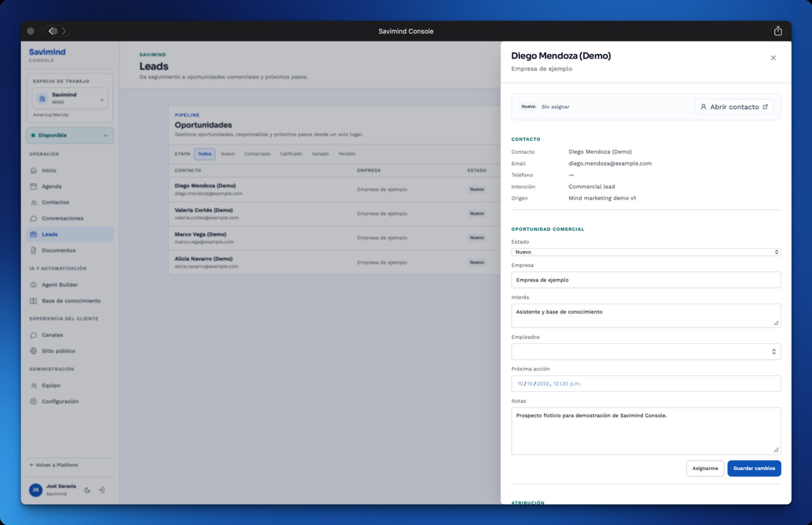
Task: Open Inicio from the sidebar
Action: [70, 170]
